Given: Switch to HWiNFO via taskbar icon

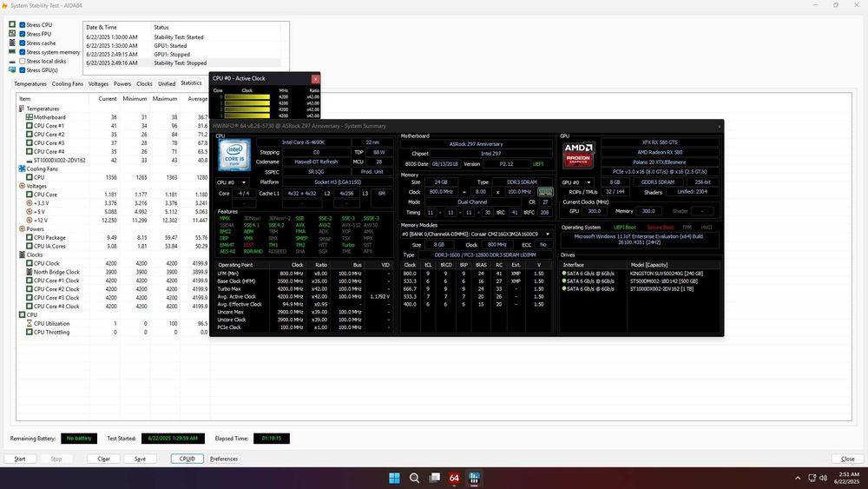Looking at the screenshot, I should coord(475,478).
